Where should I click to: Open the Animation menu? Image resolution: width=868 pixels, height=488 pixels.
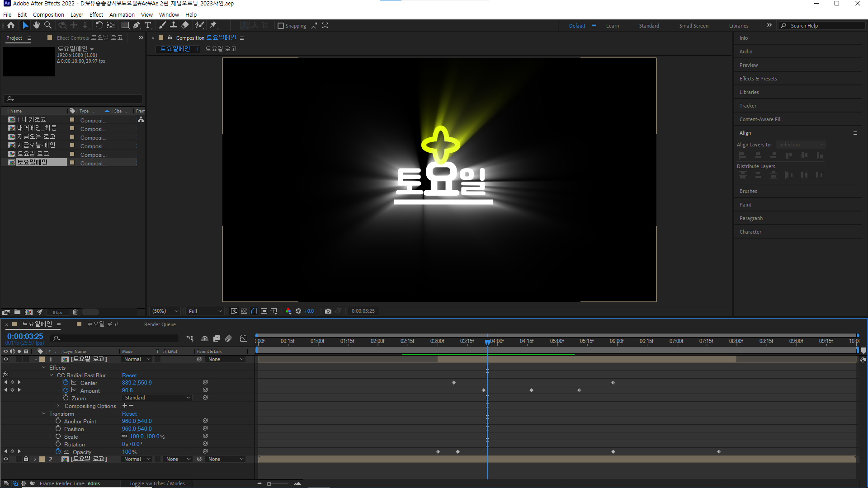click(x=122, y=14)
